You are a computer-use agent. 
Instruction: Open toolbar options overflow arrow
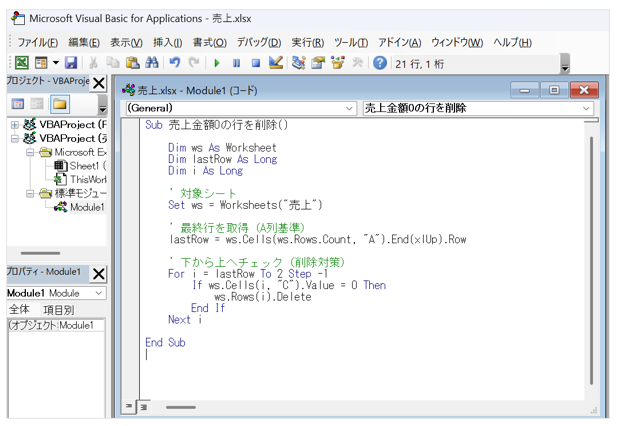coord(565,64)
